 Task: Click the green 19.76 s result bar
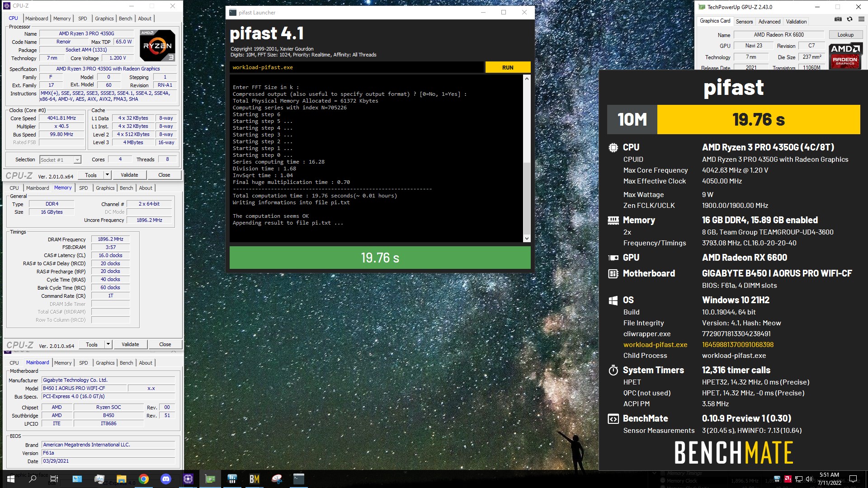click(x=380, y=258)
